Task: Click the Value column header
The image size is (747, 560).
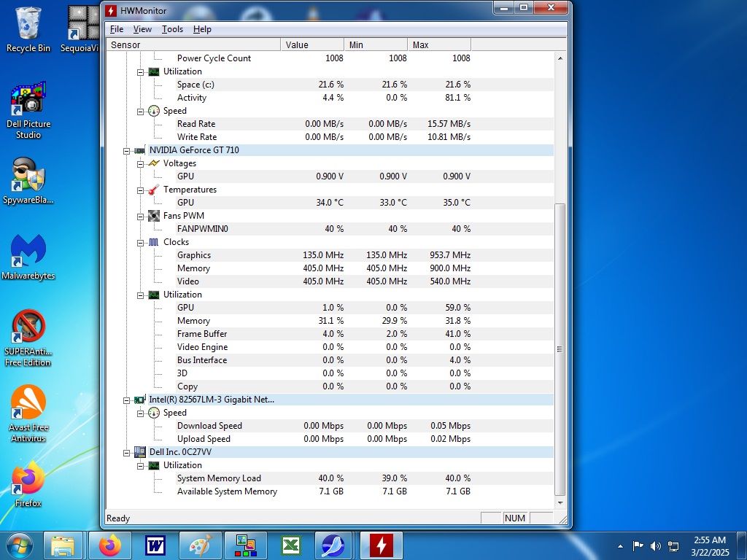Action: click(312, 44)
